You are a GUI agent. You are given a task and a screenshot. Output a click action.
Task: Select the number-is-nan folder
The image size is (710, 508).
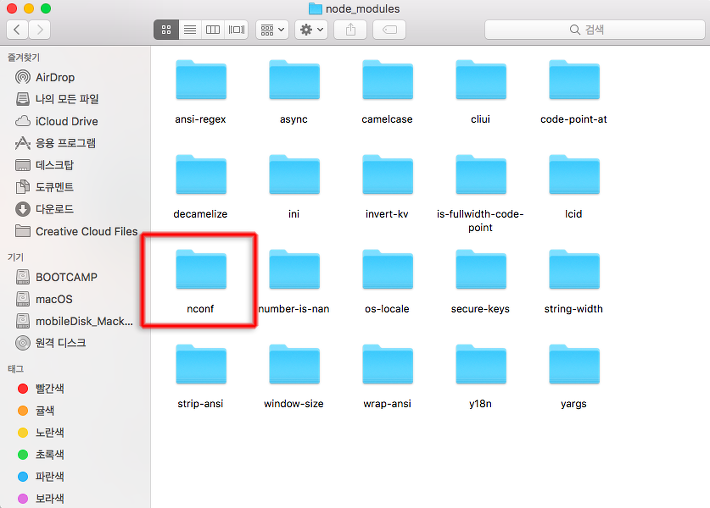294,281
